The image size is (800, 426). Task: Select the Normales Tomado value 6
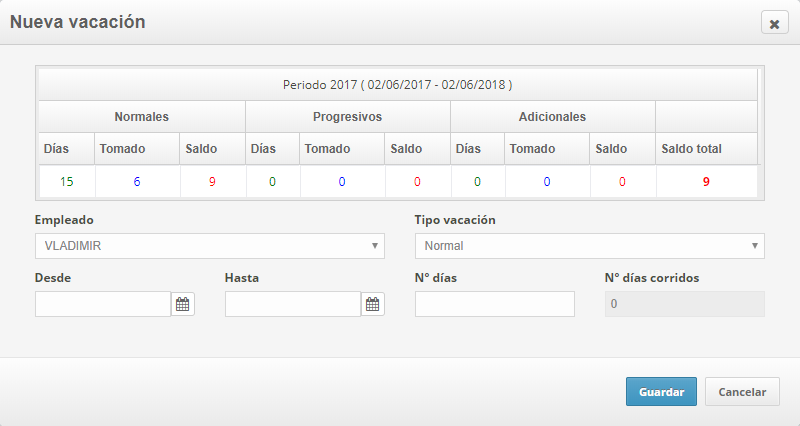(137, 182)
